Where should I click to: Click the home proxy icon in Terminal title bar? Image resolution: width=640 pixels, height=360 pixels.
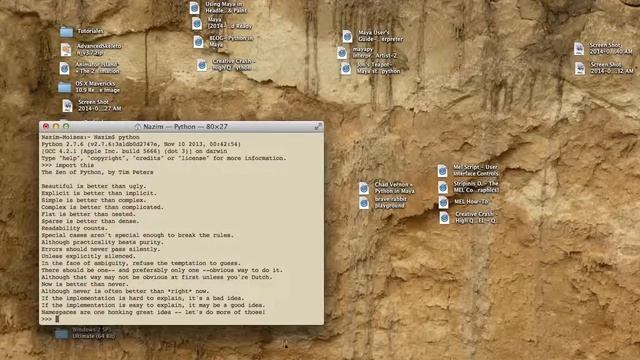(x=138, y=127)
